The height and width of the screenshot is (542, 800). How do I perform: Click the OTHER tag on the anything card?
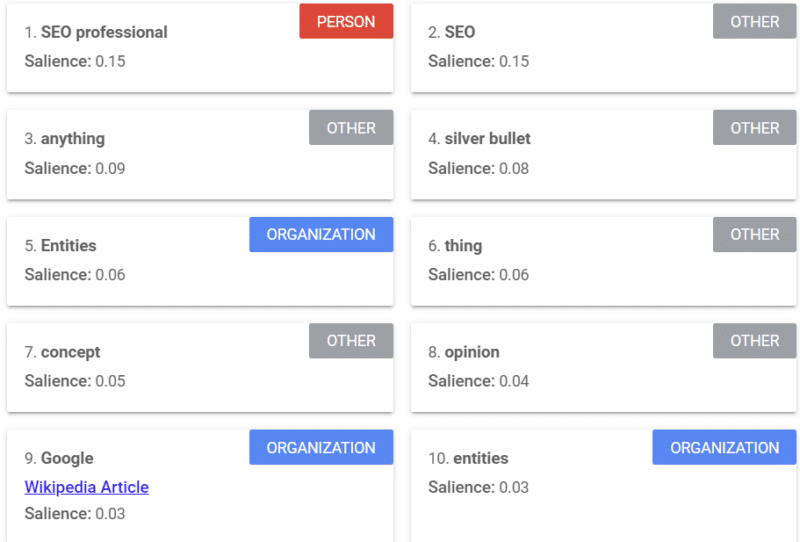[350, 128]
